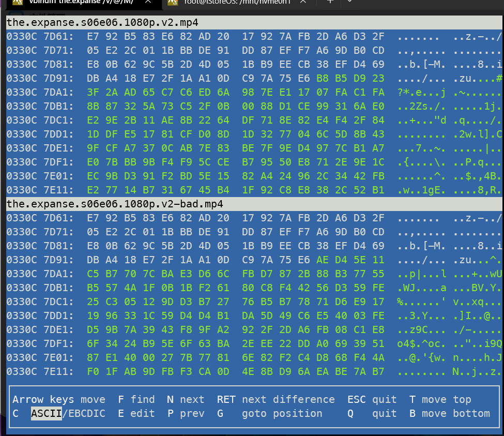
Task: Click offset 0330C 7E01 in v2-bad.mp4 pane
Action: (40, 357)
